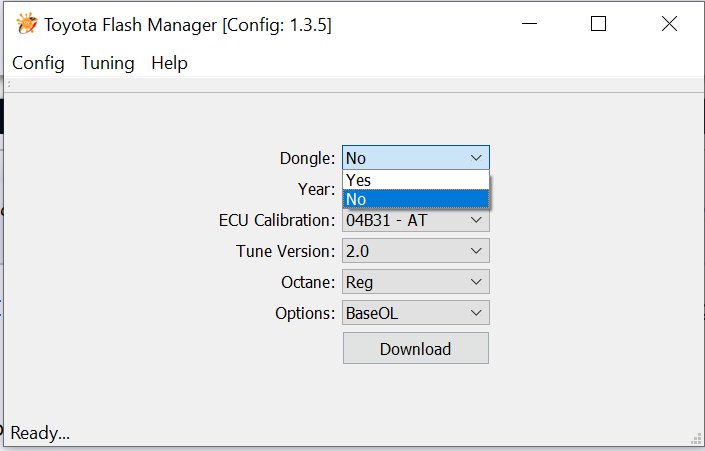Click the window resize grip
705x451 pixels.
pos(696,439)
